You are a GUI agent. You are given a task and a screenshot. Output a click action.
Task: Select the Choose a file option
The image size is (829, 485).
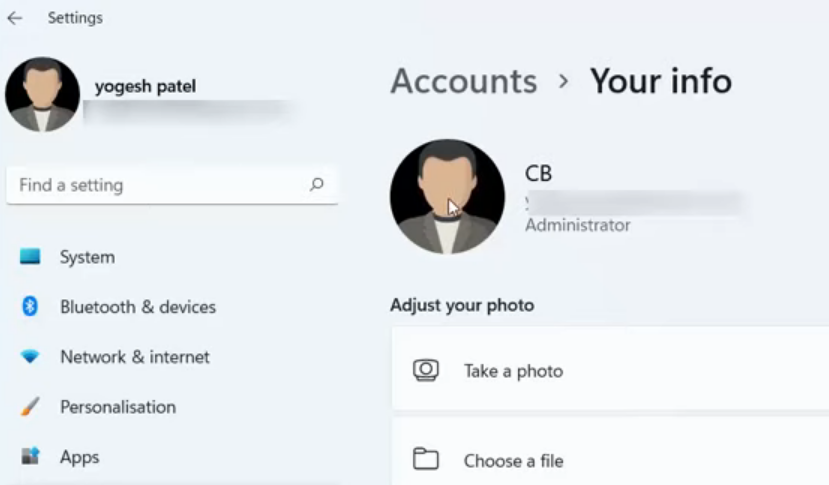[x=513, y=461]
